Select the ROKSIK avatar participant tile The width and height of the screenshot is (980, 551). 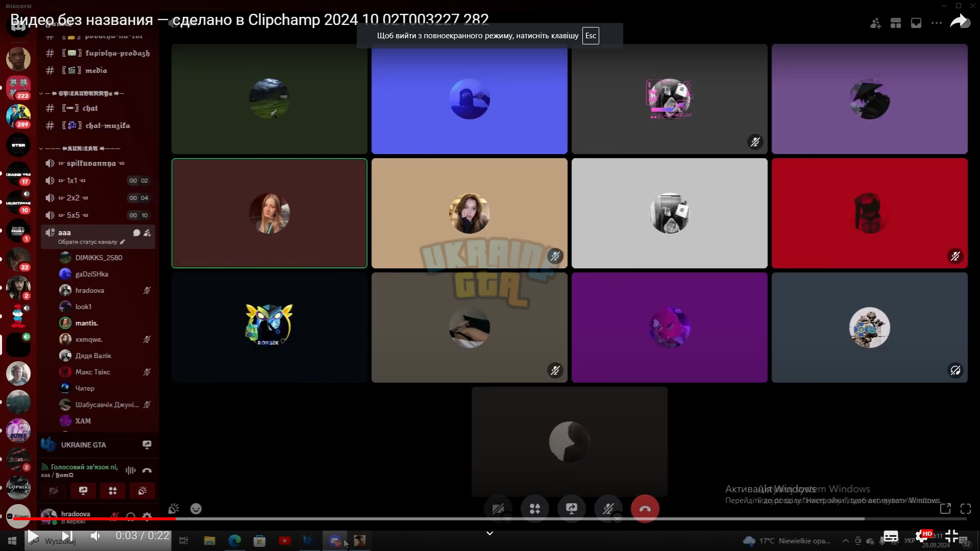[269, 328]
